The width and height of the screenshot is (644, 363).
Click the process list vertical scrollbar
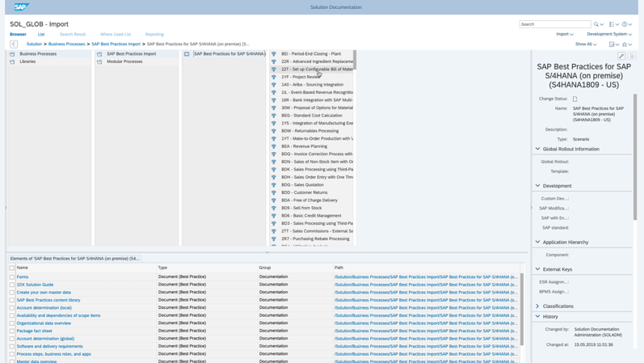[355, 60]
